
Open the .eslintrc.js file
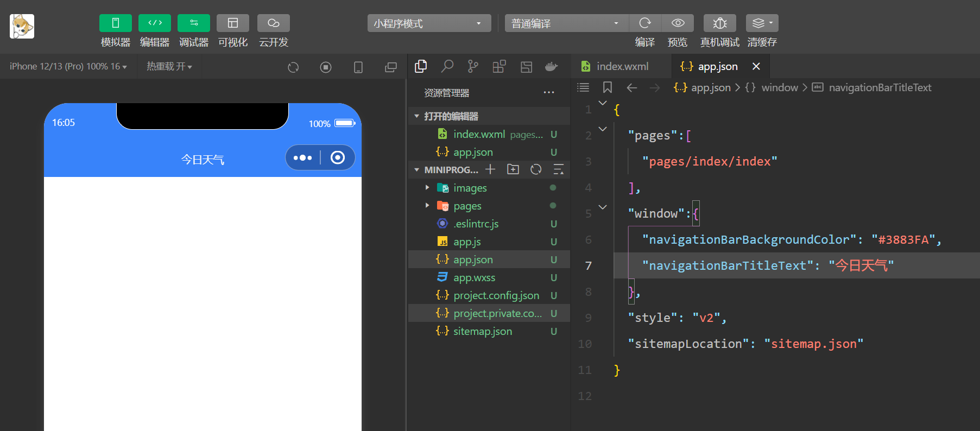489,224
